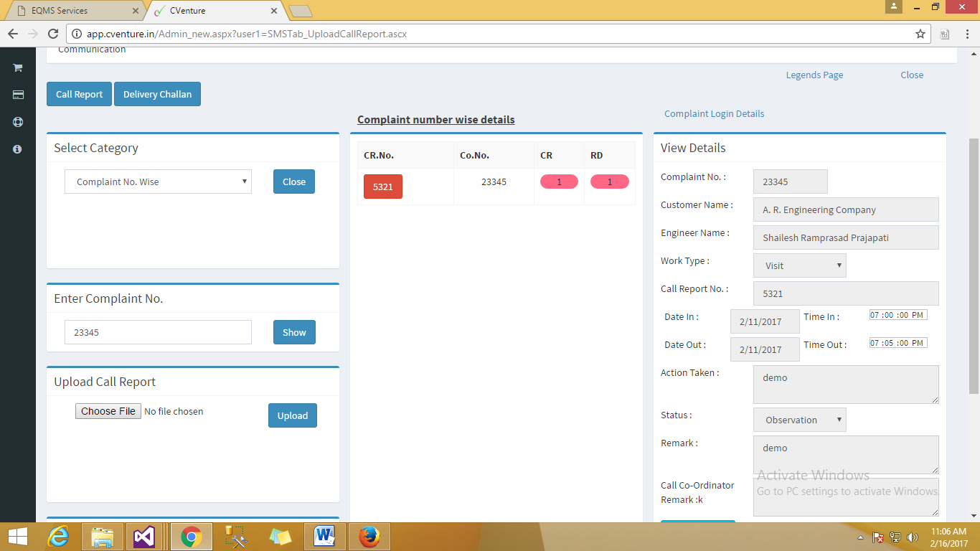980x551 pixels.
Task: Open the Delivery Challan tab button
Action: (x=157, y=94)
